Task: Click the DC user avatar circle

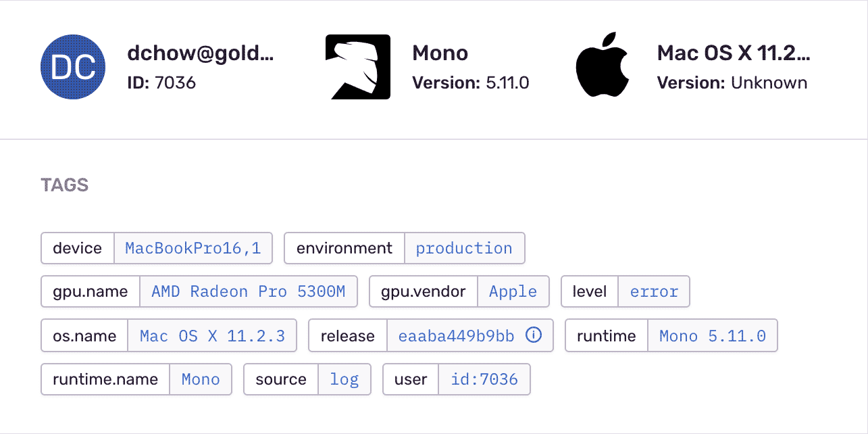Action: click(x=73, y=67)
